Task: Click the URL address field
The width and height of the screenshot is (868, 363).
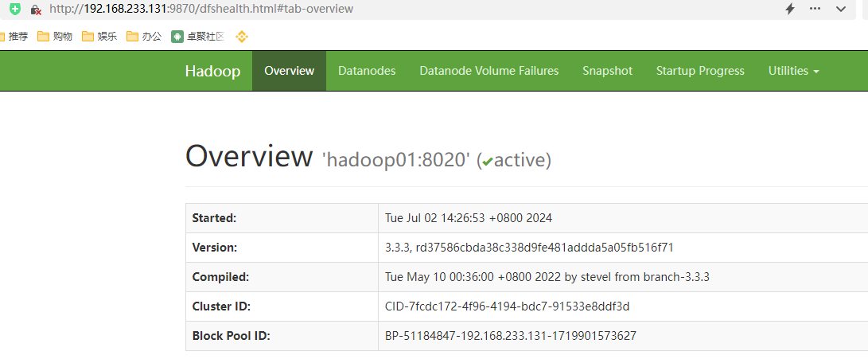Action: point(201,9)
